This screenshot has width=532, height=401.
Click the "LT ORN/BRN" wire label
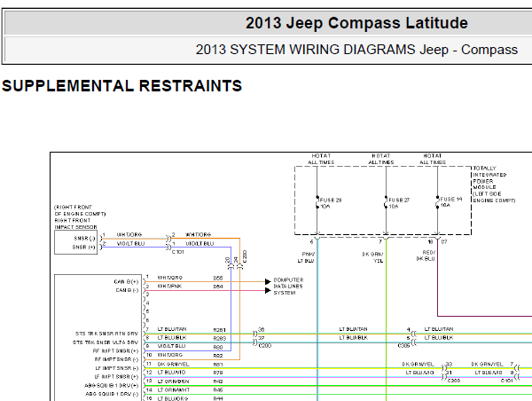tap(174, 381)
